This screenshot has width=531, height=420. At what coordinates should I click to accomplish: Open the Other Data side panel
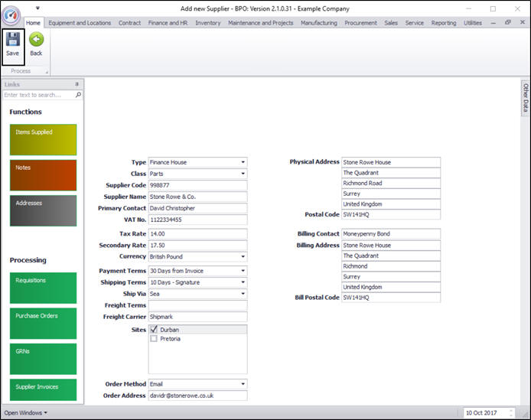tap(526, 98)
